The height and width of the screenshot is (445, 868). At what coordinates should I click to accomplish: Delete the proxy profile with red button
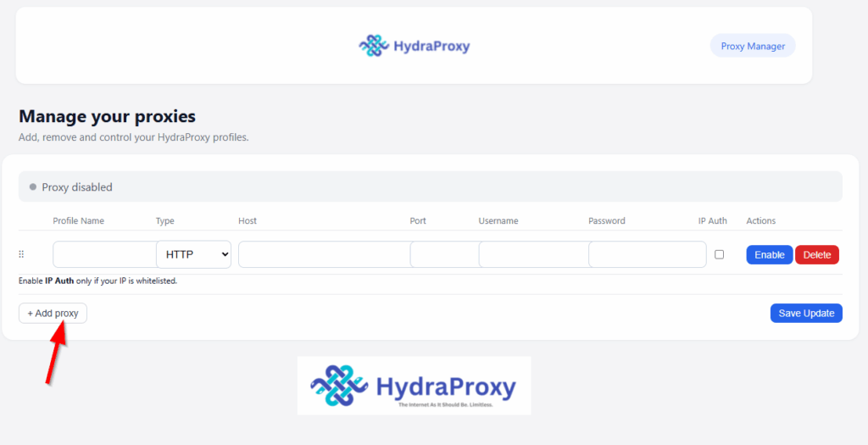pyautogui.click(x=816, y=254)
